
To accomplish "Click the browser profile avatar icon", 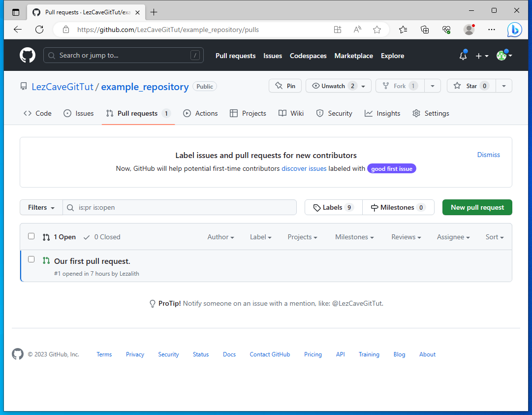I will pos(469,30).
